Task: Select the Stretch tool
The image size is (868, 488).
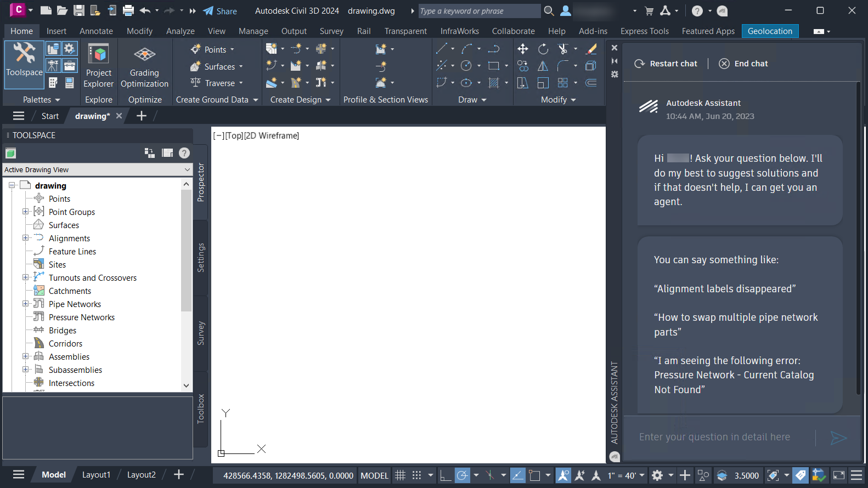Action: [523, 83]
